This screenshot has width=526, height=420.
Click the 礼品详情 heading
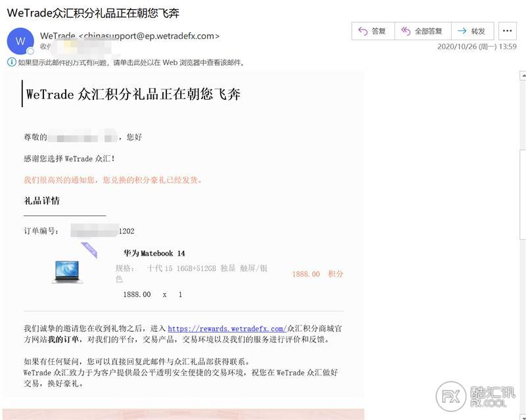click(41, 200)
